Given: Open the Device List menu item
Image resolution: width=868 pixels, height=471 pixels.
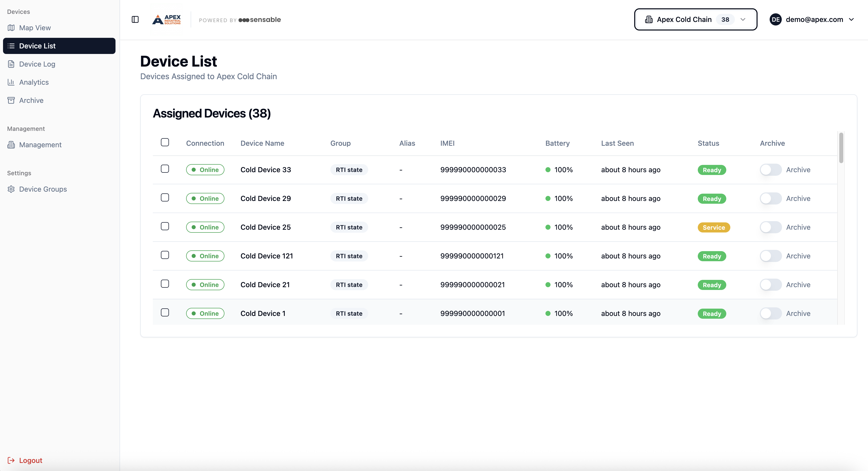Looking at the screenshot, I should pos(59,46).
